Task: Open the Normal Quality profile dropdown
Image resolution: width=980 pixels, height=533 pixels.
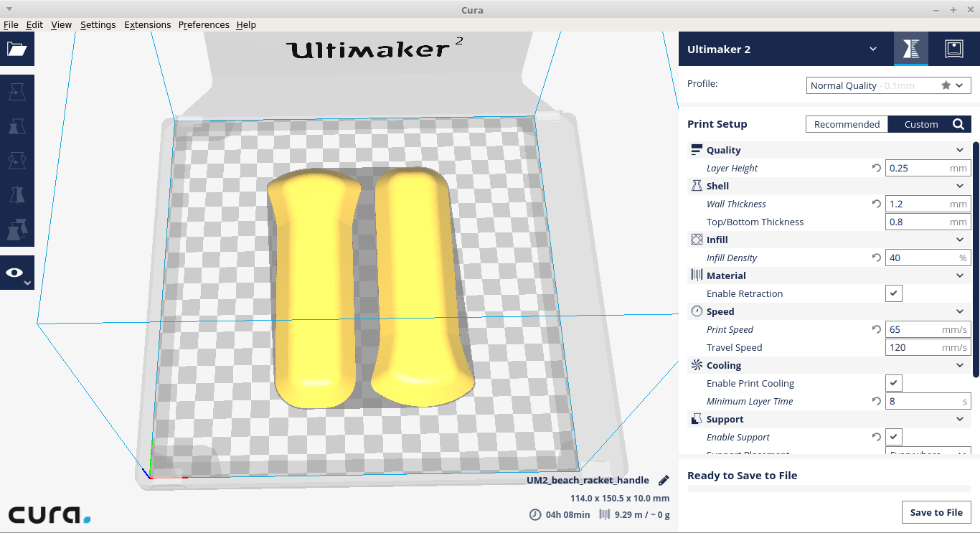Action: tap(889, 85)
